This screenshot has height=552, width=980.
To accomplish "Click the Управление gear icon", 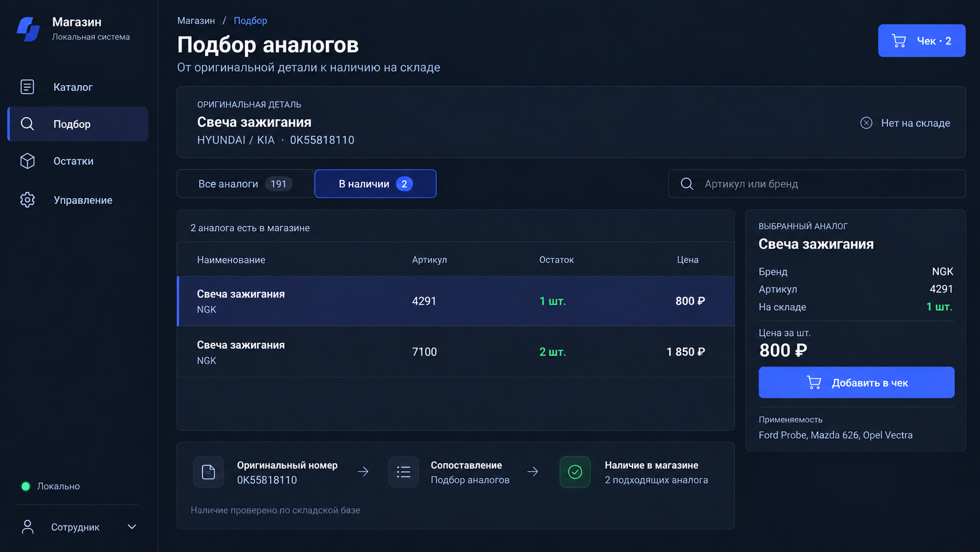I will tap(28, 200).
